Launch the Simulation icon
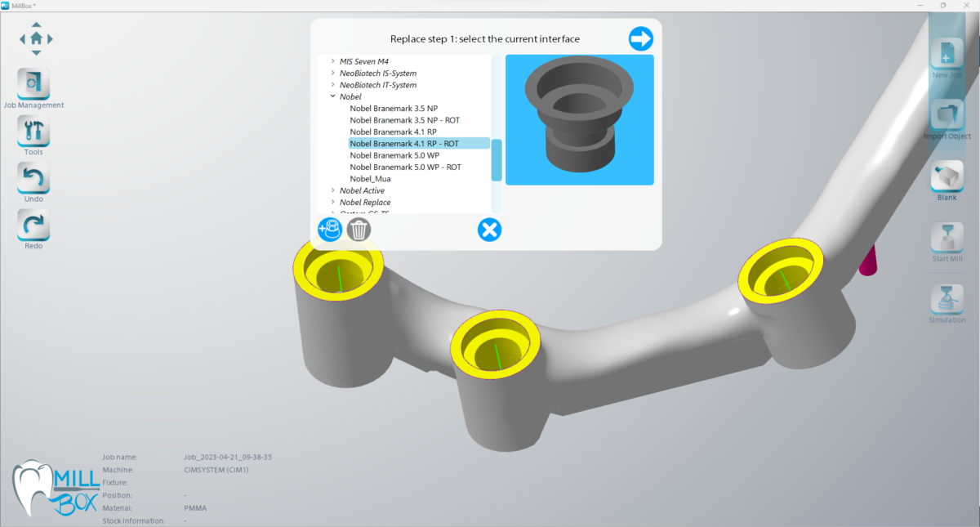The image size is (980, 527). 947,299
